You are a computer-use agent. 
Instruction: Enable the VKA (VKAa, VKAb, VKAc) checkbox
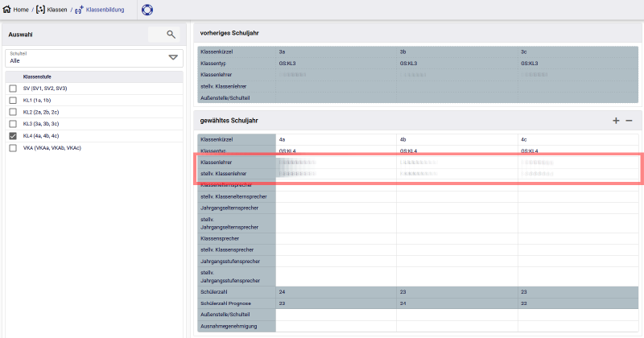pyautogui.click(x=13, y=148)
